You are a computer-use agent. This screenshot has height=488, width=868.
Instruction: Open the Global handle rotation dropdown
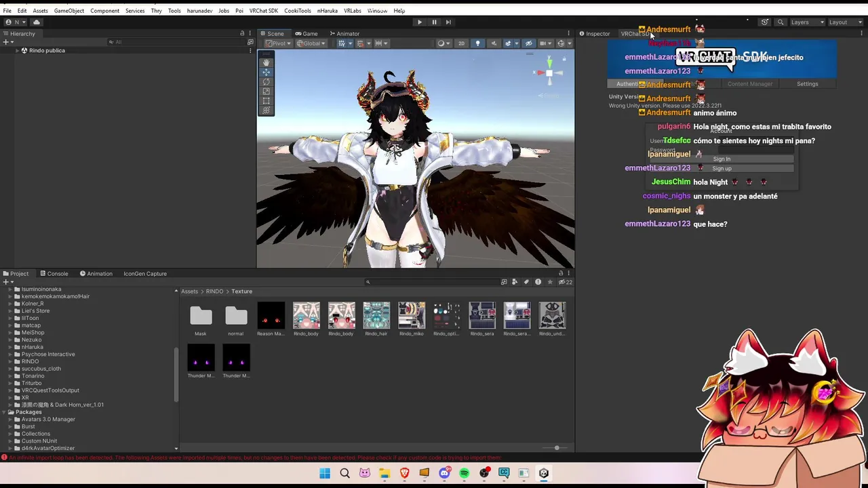tap(311, 43)
